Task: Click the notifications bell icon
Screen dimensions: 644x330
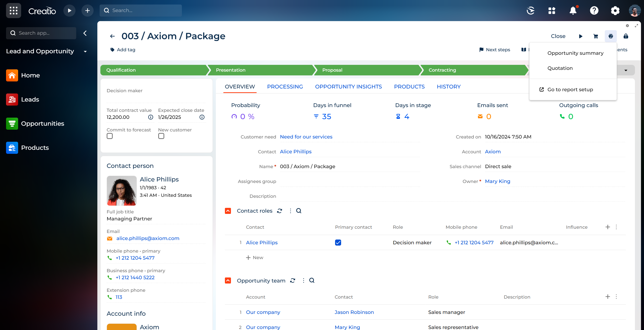Action: 573,11
